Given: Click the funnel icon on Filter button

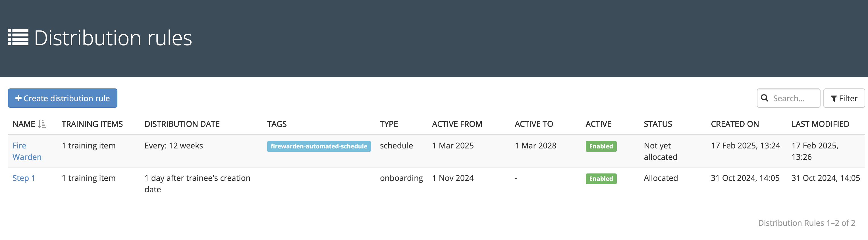Looking at the screenshot, I should pos(834,99).
